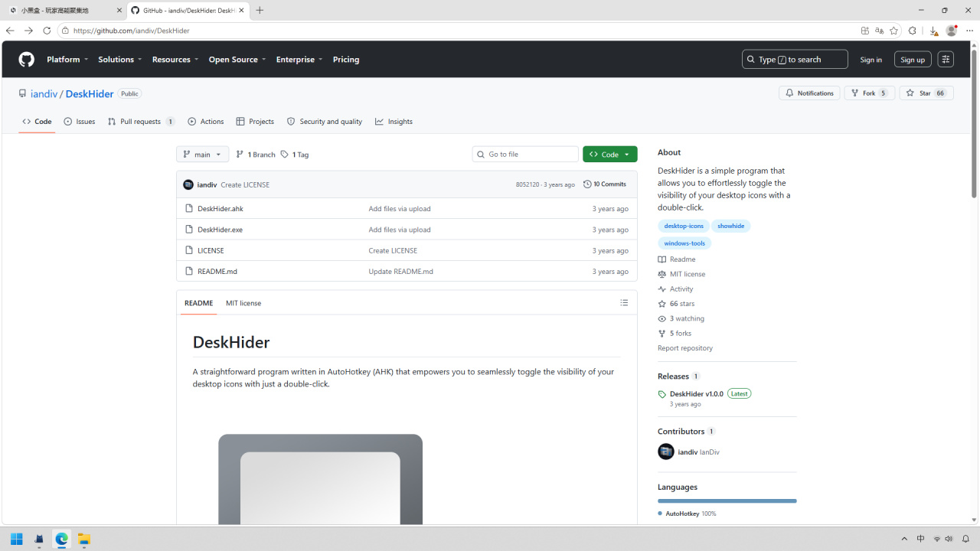
Task: Open the main branch selector dropdown
Action: 202,155
